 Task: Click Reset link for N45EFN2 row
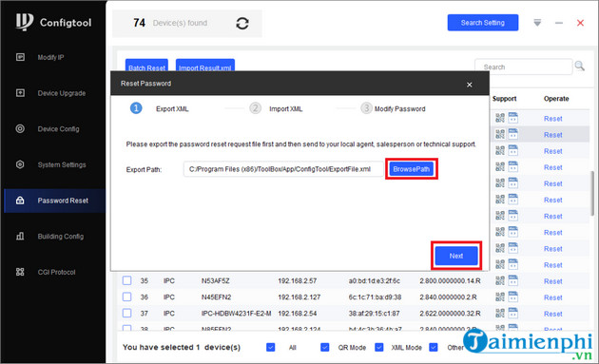(552, 297)
